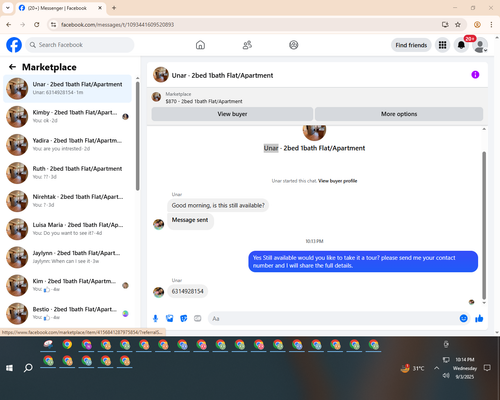The height and width of the screenshot is (400, 500).
Task: Open the taskbar clock and date
Action: point(465,368)
